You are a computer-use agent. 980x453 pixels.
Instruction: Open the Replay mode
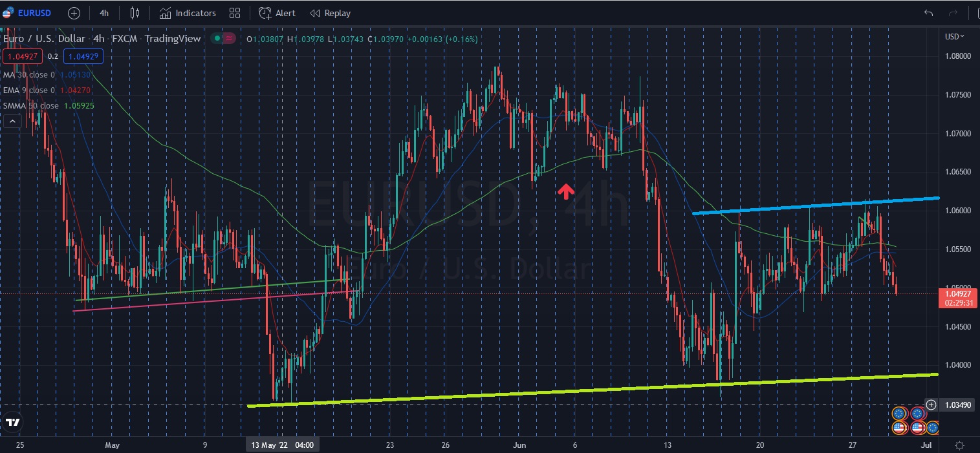pos(330,13)
